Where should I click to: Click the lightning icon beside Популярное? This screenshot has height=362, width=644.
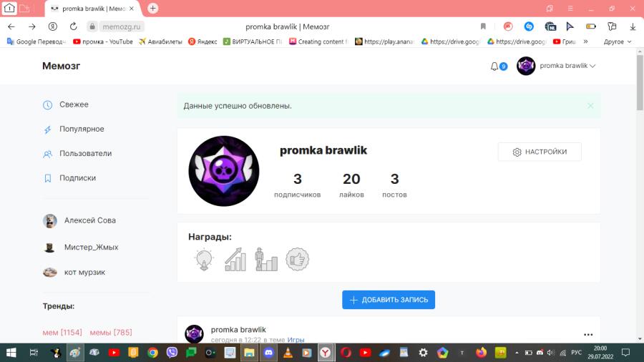click(x=48, y=129)
